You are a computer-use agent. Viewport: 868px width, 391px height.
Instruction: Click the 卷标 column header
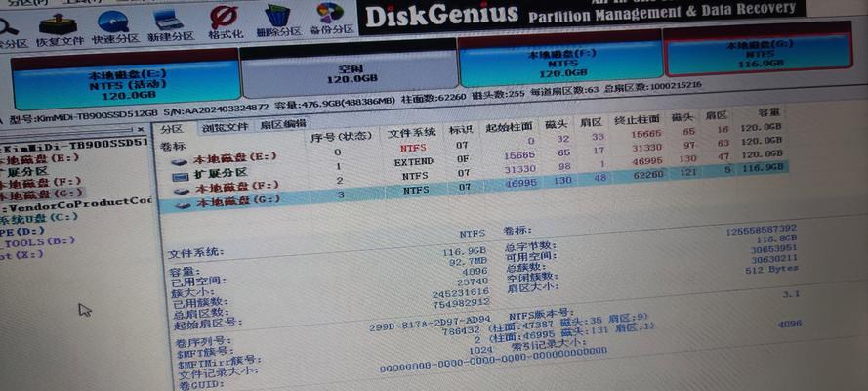tap(172, 147)
